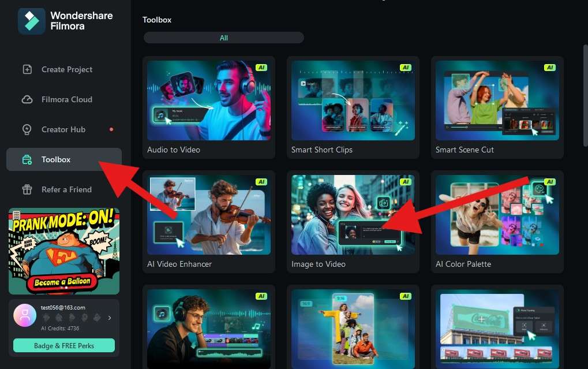Click the Toolbox page heading
This screenshot has width=588, height=369.
click(x=157, y=20)
